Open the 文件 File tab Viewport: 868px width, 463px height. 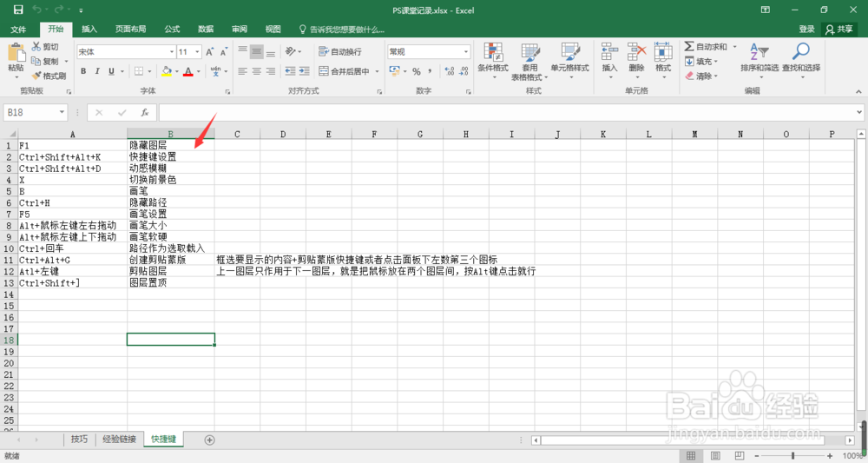(18, 29)
